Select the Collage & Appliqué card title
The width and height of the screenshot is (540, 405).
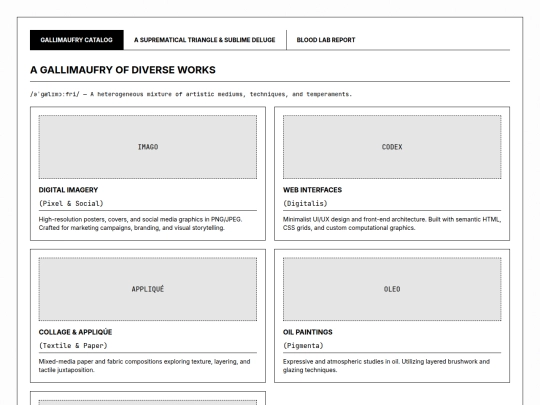(x=75, y=332)
